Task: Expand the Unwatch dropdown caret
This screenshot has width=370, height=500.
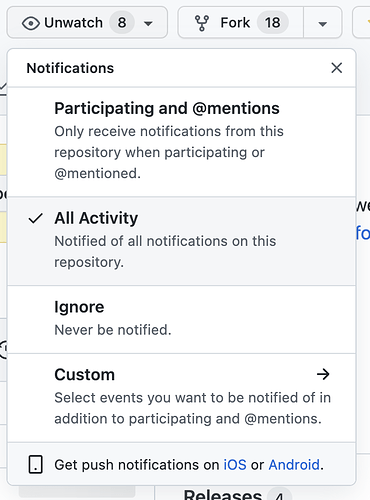Action: coord(148,24)
